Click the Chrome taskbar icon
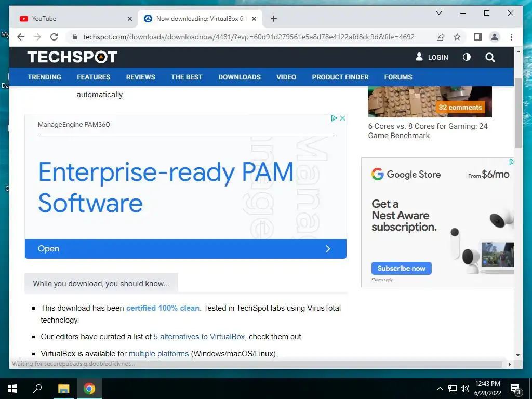Viewport: 532px width, 399px height. 89,389
